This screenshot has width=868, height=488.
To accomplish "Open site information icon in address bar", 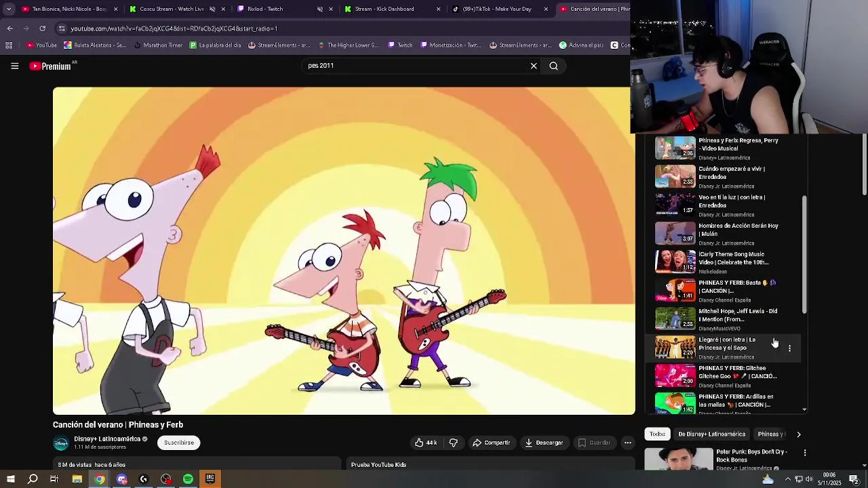I will click(x=62, y=28).
